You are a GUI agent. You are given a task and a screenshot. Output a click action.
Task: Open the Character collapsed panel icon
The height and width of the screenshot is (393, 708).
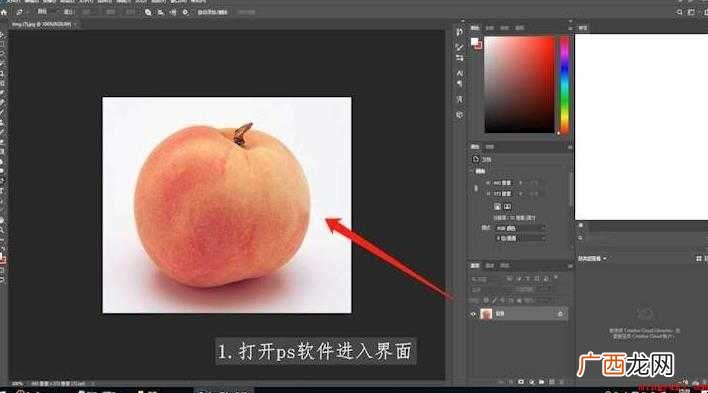click(x=459, y=73)
